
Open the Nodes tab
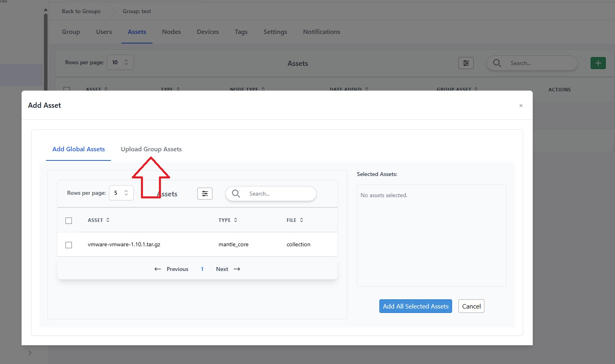coord(171,32)
